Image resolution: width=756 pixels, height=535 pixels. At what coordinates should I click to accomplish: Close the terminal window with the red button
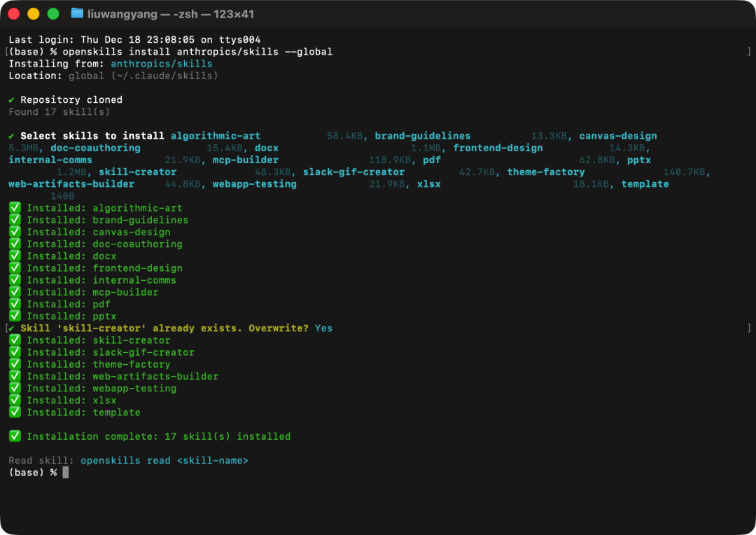pyautogui.click(x=13, y=13)
